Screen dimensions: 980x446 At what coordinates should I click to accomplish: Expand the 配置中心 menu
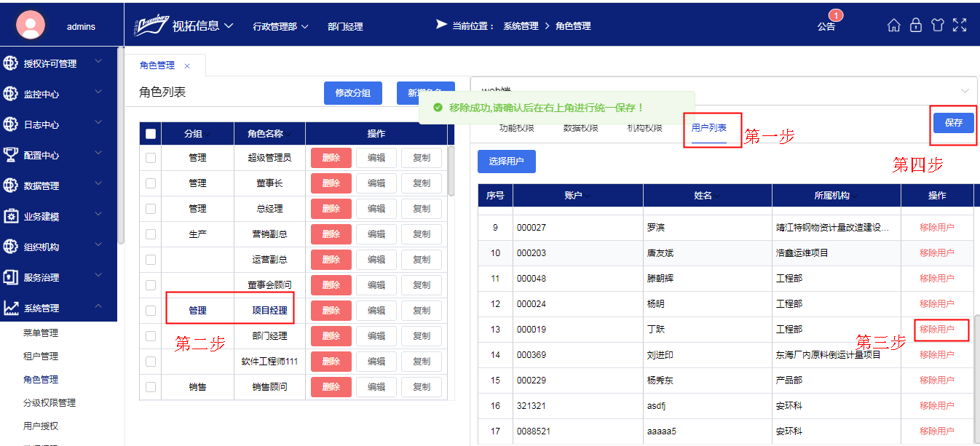pos(98,154)
